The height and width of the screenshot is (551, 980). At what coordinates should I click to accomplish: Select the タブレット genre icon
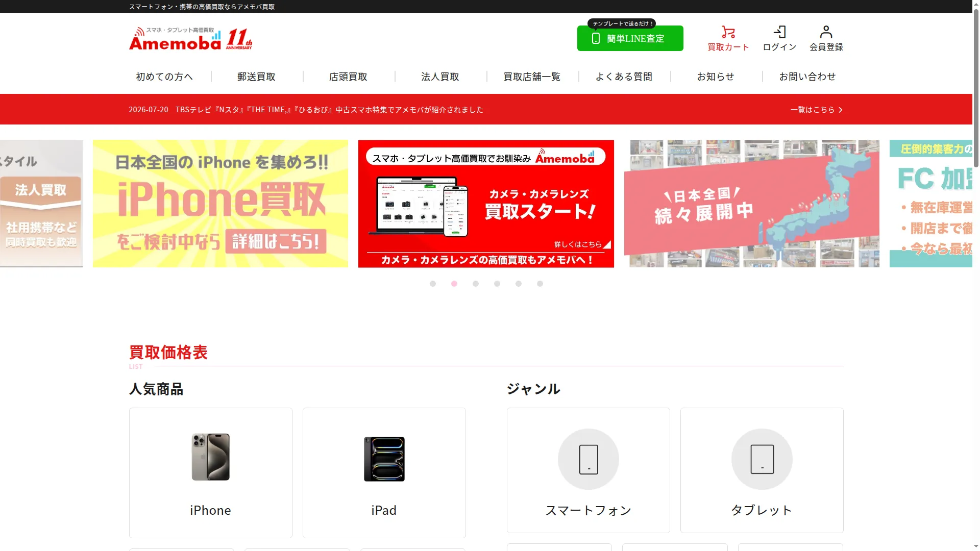click(762, 459)
